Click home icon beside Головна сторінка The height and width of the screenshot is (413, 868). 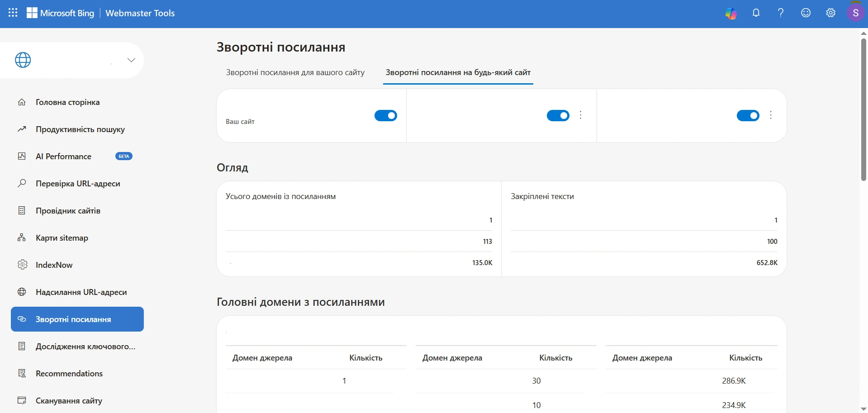(22, 102)
